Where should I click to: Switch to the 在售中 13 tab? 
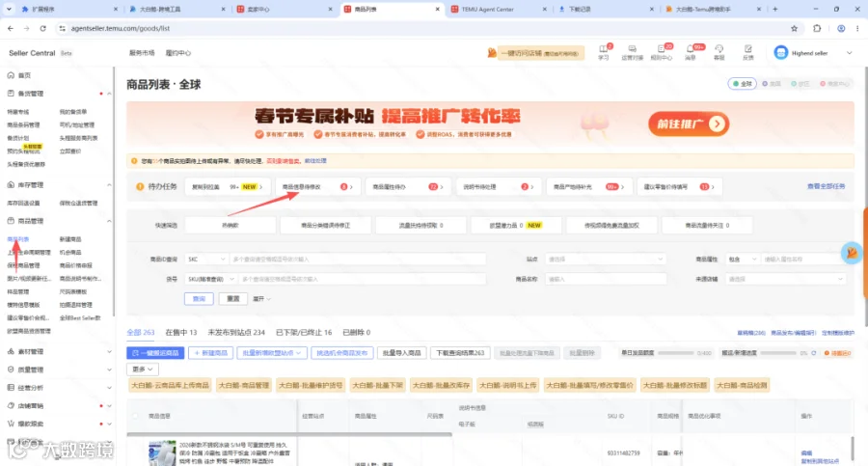point(181,333)
